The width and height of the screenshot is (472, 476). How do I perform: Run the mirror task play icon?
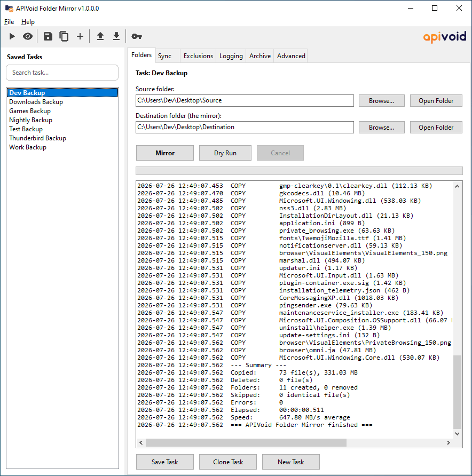point(12,36)
